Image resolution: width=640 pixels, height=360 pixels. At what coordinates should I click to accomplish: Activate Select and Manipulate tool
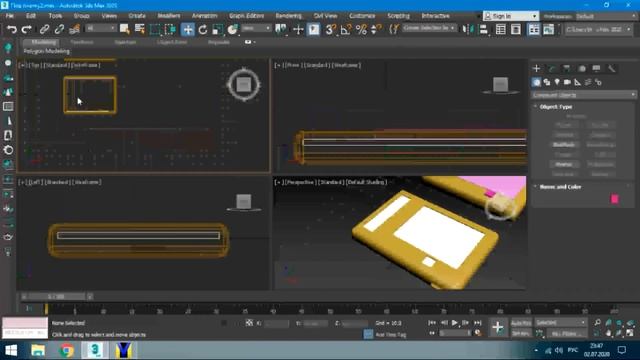298,29
